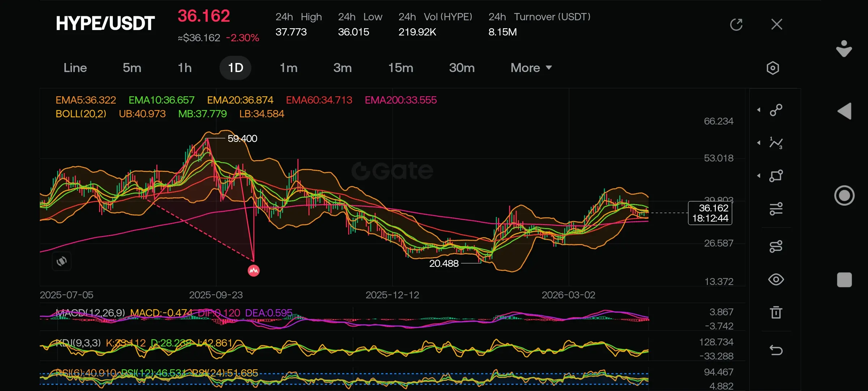The width and height of the screenshot is (868, 391).
Task: Open drawing settings sliders icon
Action: pyautogui.click(x=776, y=209)
